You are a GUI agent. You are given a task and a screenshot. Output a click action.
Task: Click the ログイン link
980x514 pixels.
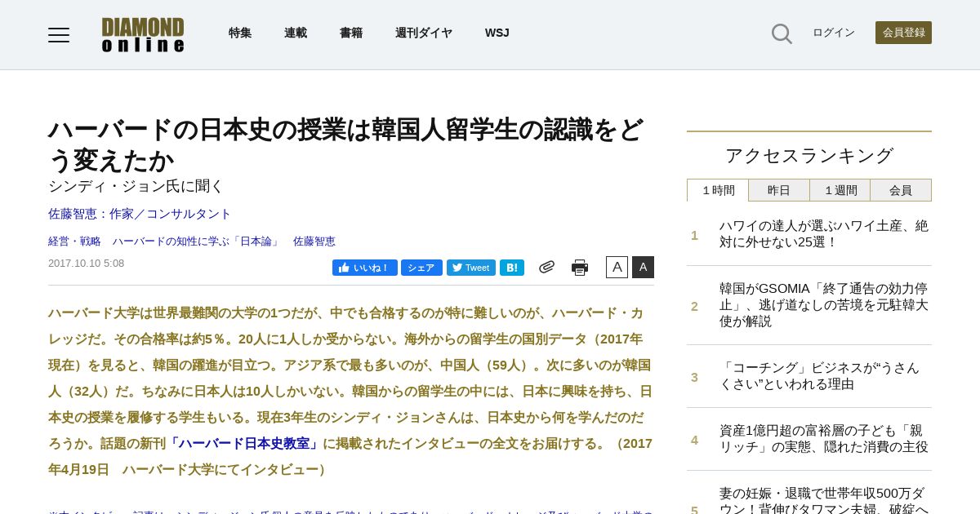[834, 33]
